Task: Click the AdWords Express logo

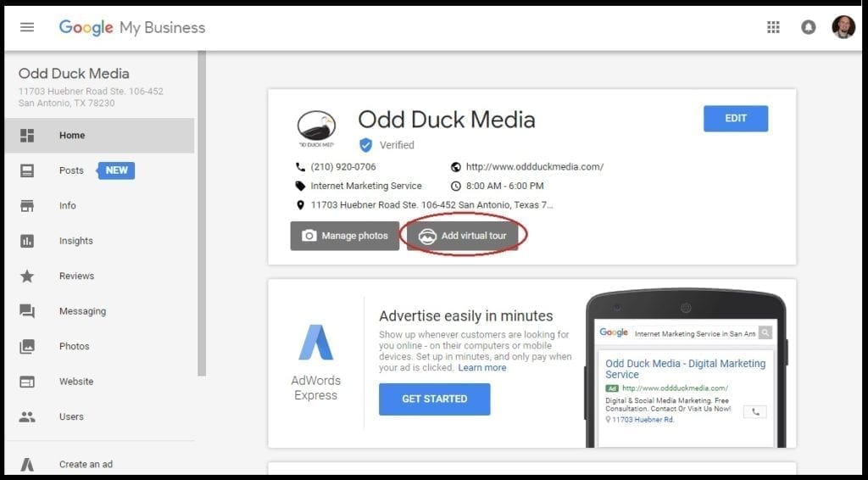Action: 316,343
